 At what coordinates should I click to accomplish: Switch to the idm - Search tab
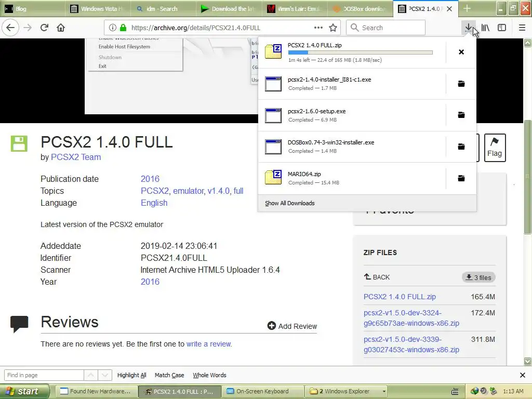click(163, 9)
